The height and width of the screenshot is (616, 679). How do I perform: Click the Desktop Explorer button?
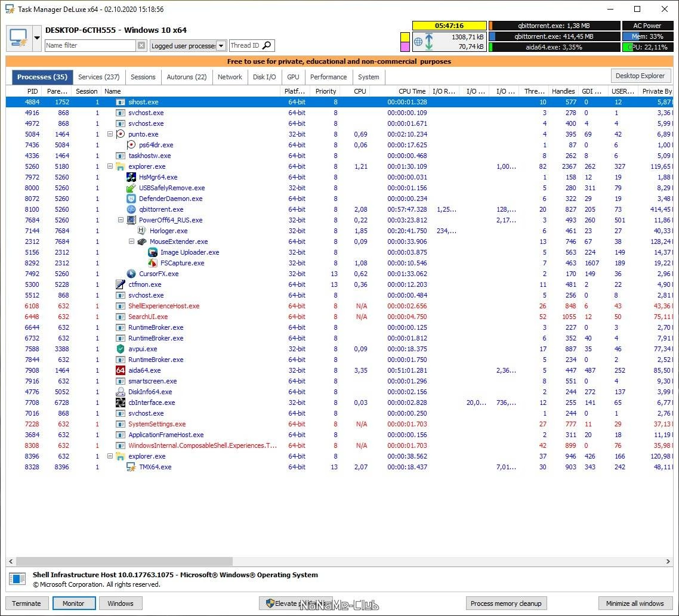click(x=640, y=76)
